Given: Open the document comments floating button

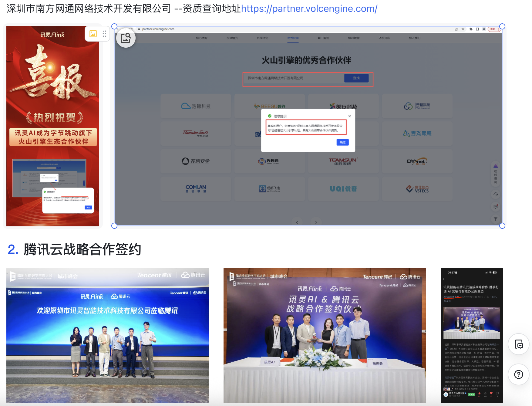Looking at the screenshot, I should (x=519, y=344).
